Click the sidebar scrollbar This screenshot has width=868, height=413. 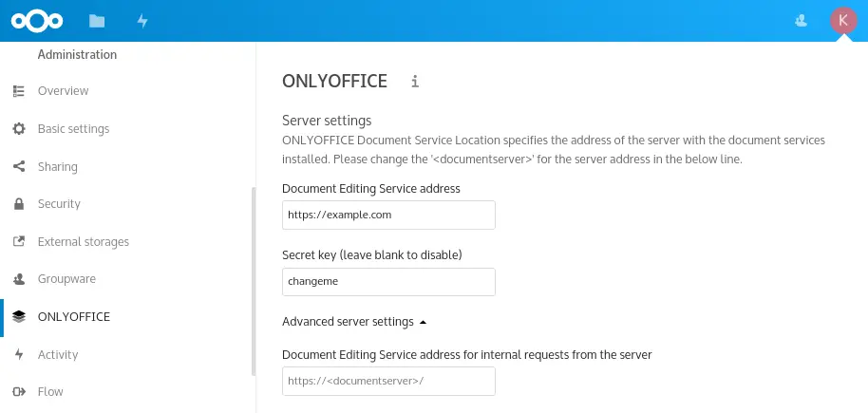pos(254,281)
